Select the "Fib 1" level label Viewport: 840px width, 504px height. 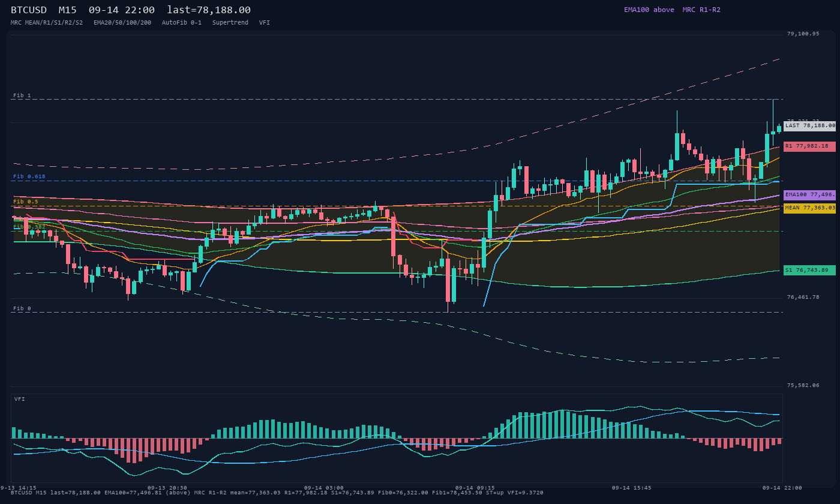tap(22, 96)
